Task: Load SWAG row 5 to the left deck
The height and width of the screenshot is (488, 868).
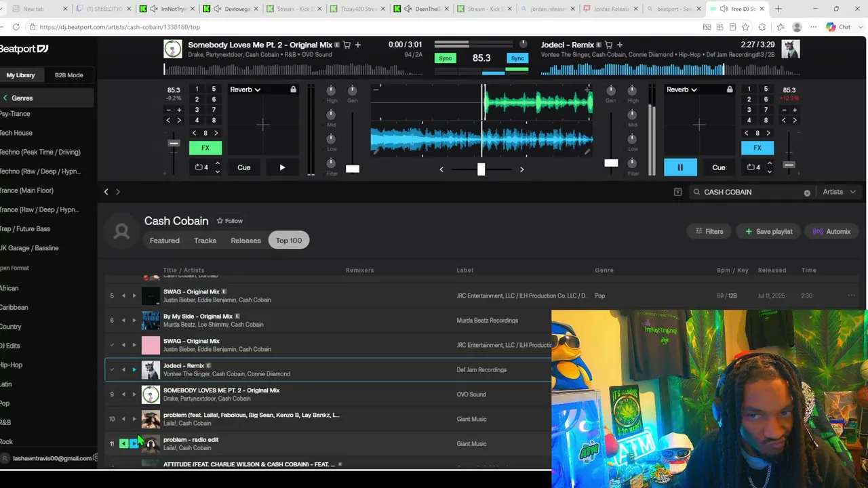Action: click(123, 296)
